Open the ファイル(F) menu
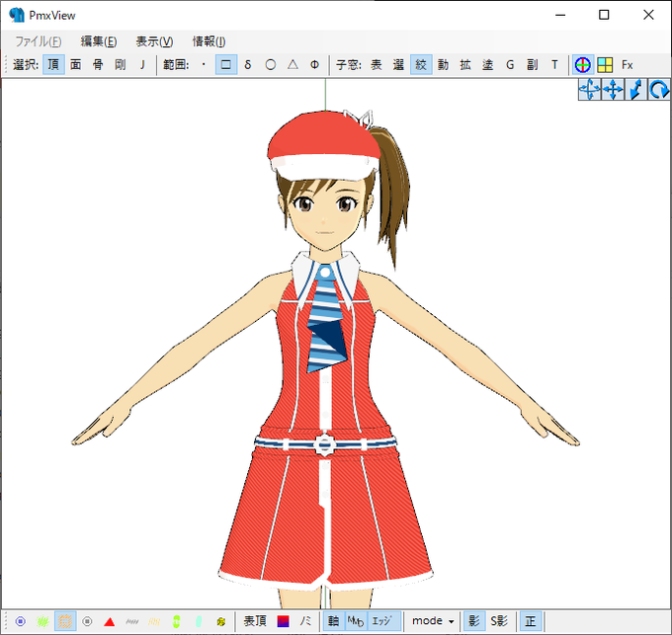The image size is (672, 635). [x=39, y=41]
